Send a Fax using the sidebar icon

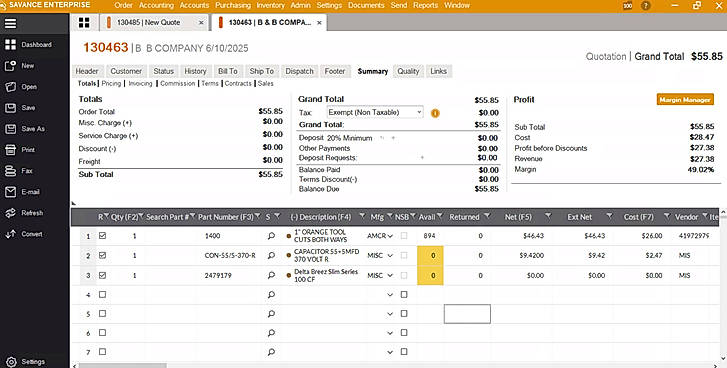coord(10,171)
